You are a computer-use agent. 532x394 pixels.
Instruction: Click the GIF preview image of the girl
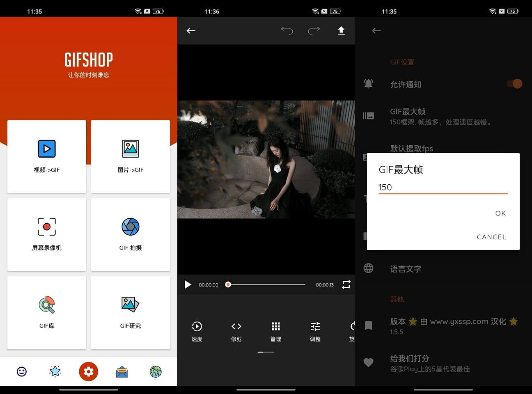click(266, 159)
